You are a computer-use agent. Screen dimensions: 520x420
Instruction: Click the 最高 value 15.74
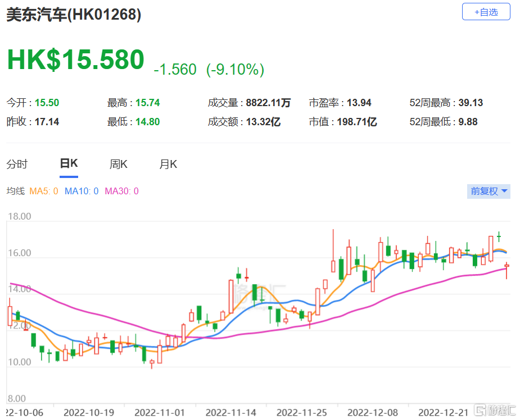[148, 103]
